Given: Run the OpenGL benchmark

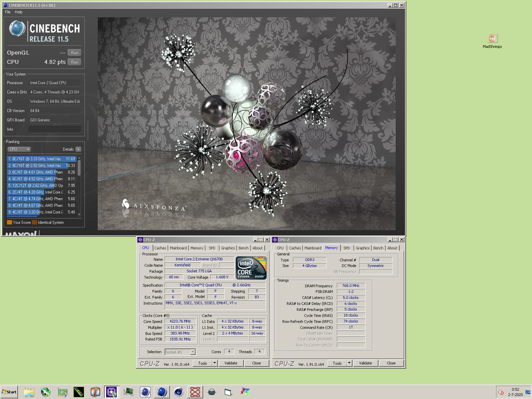Looking at the screenshot, I should click(x=74, y=53).
